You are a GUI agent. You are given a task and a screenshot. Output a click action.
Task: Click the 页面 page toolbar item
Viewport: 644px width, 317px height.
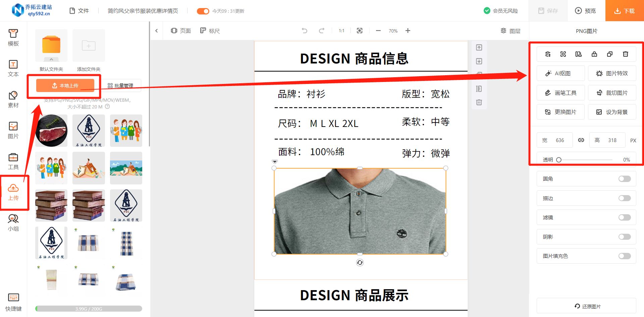[x=181, y=31]
